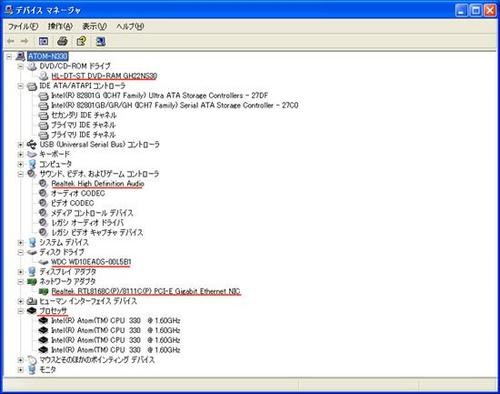
Task: Click the Forward arrow toolbar button
Action: coord(24,41)
